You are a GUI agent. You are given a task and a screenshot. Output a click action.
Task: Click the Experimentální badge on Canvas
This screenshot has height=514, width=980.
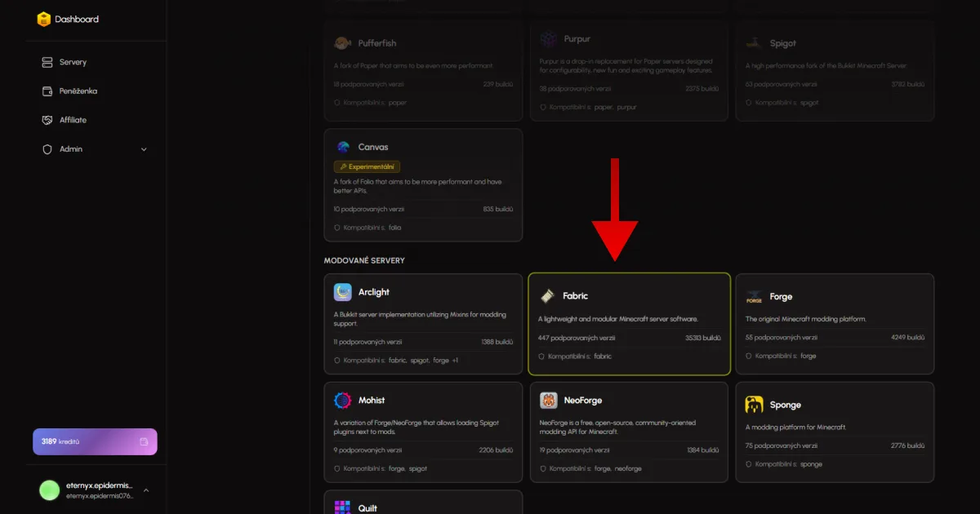pyautogui.click(x=367, y=166)
